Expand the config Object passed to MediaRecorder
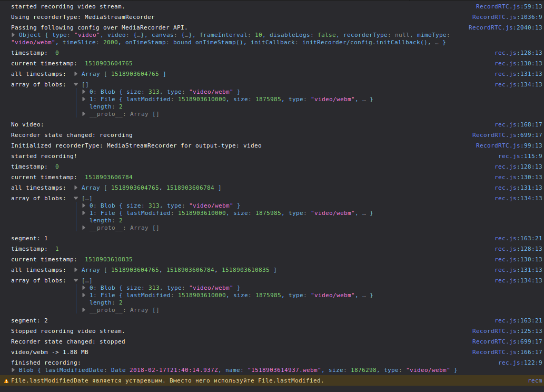Screen dimensions: 544x392 tap(13, 35)
